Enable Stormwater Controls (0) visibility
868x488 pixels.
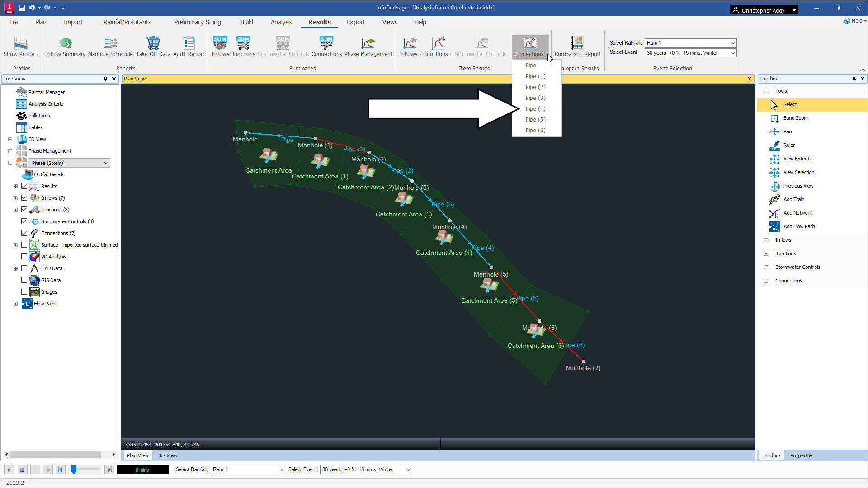click(x=24, y=221)
